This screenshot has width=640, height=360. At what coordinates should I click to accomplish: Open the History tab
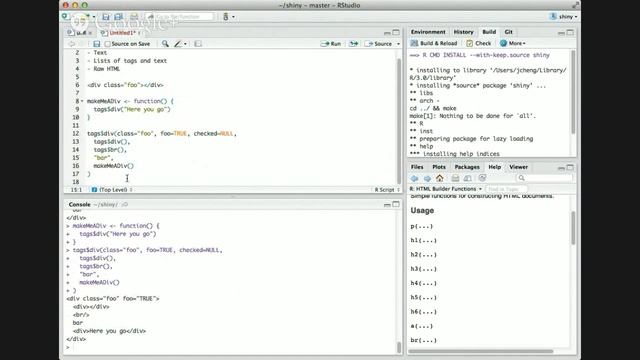pos(463,32)
